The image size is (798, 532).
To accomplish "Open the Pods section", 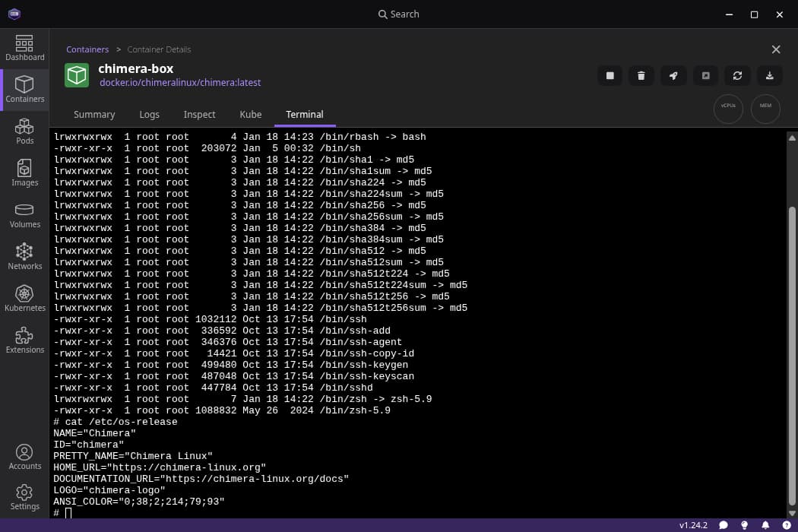I will pos(24,131).
